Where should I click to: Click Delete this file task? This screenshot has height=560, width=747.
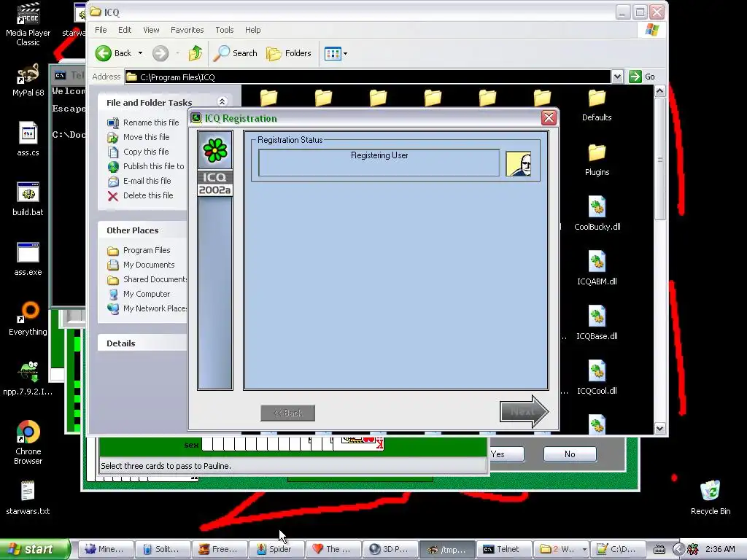(x=141, y=195)
